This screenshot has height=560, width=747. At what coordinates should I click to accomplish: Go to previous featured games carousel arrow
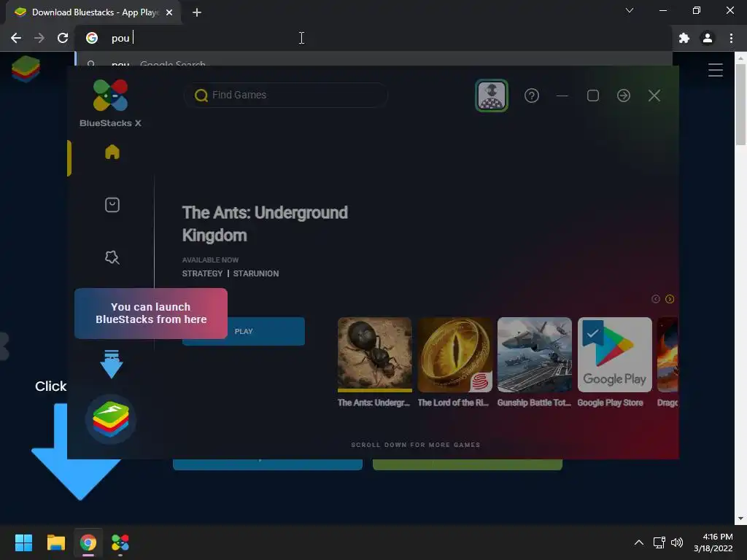(x=656, y=299)
